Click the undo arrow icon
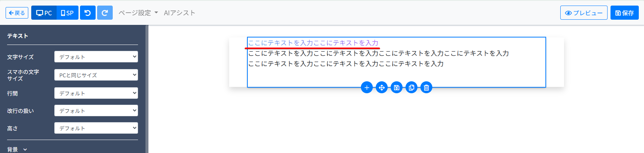The height and width of the screenshot is (153, 644). [88, 13]
